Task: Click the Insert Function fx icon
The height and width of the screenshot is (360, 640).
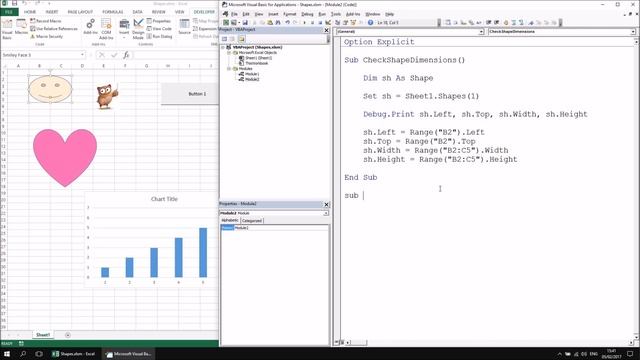Action: click(126, 55)
